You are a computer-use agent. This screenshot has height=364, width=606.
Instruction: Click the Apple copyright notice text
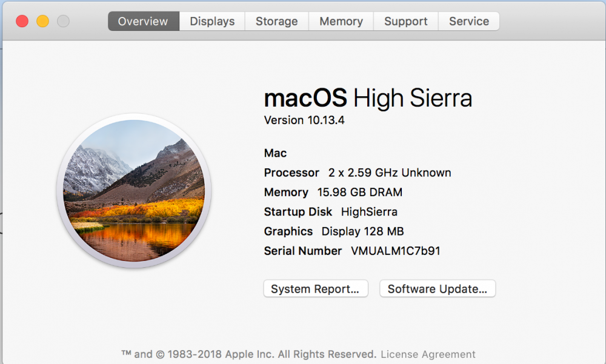[x=249, y=354]
